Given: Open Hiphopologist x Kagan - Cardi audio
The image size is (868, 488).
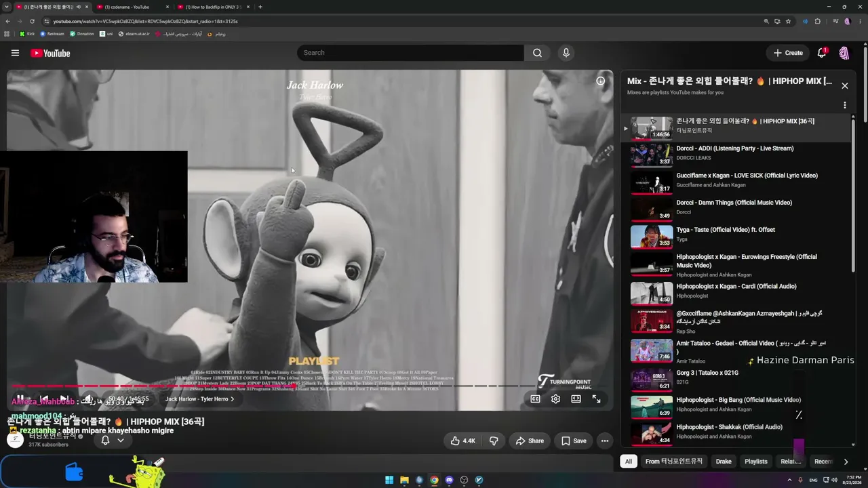Looking at the screenshot, I should click(736, 287).
